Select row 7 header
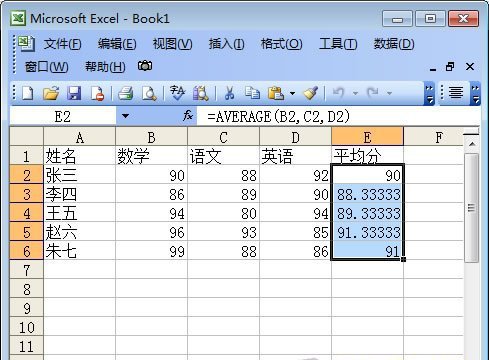Viewport: 489px width, 360px height. pos(27,270)
